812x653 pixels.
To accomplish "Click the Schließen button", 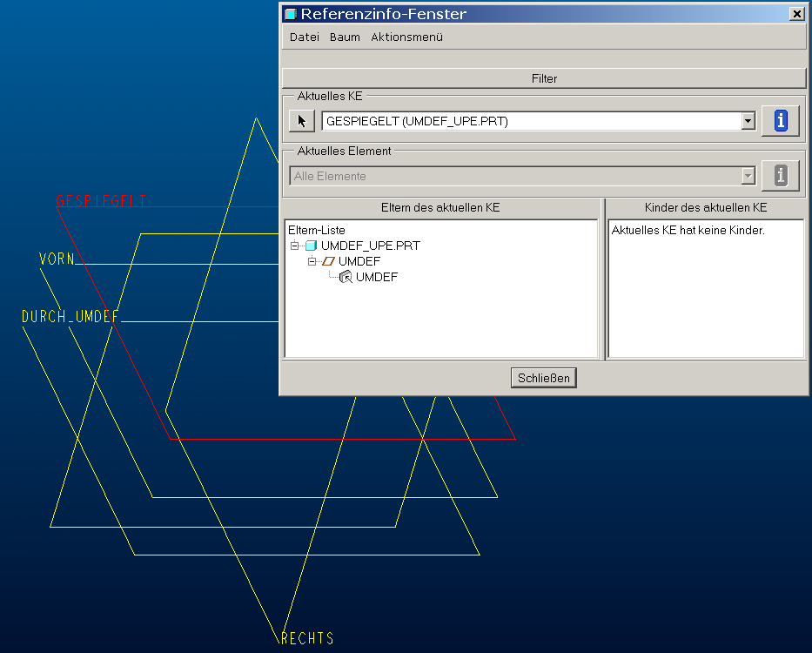I will (x=544, y=378).
